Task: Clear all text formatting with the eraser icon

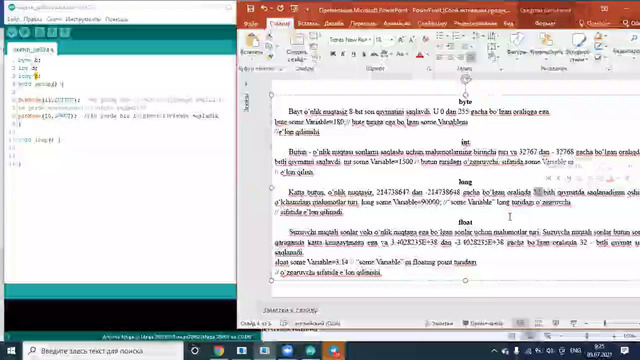Action: 425,40
